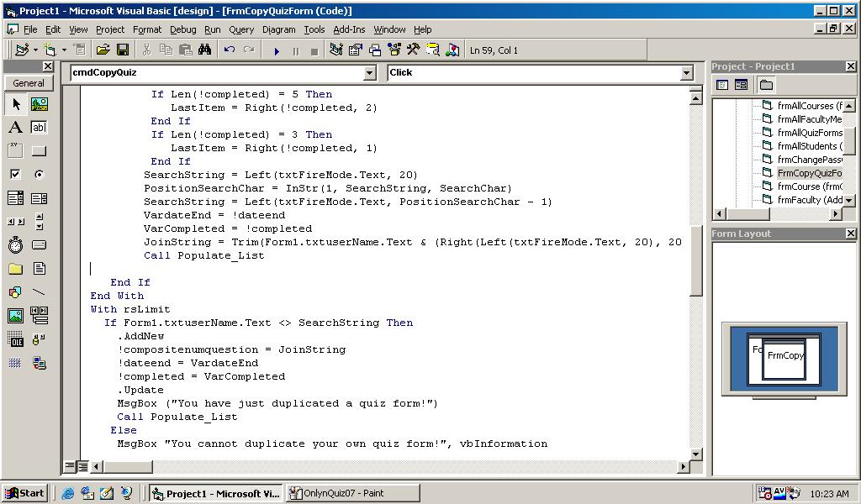Open the Object Browser toolbar icon
This screenshot has height=504, width=861.
[395, 50]
